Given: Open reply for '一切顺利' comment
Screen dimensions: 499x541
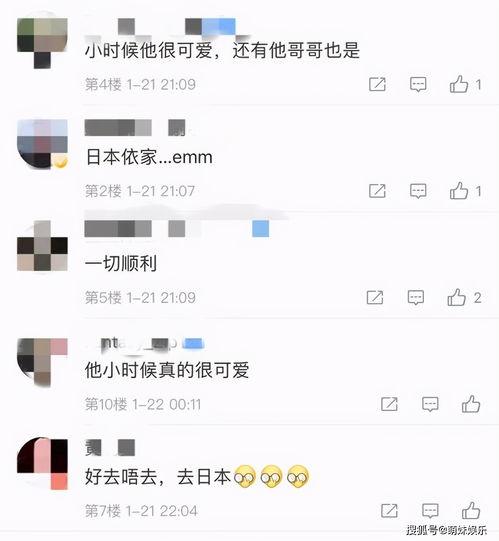Looking at the screenshot, I should pos(415,297).
